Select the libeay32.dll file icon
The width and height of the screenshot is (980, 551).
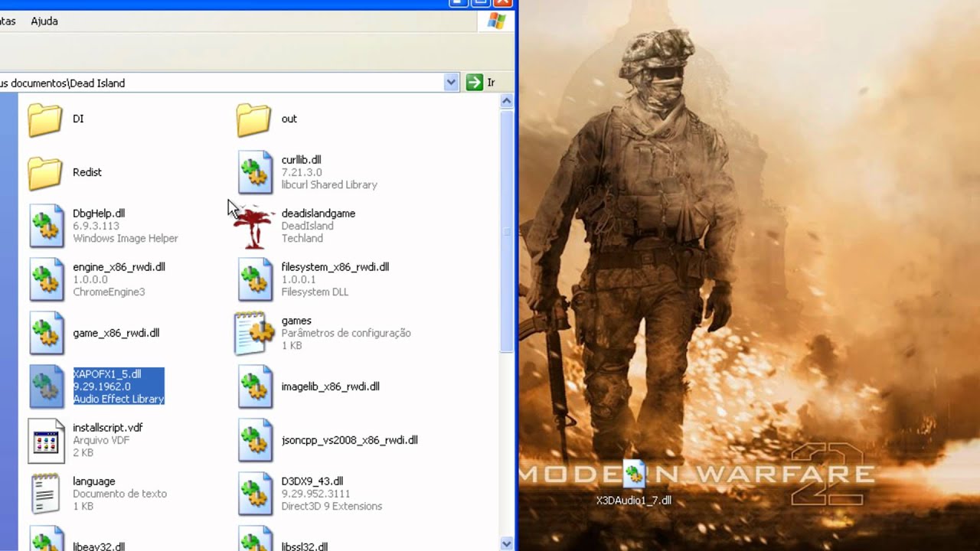coord(47,539)
